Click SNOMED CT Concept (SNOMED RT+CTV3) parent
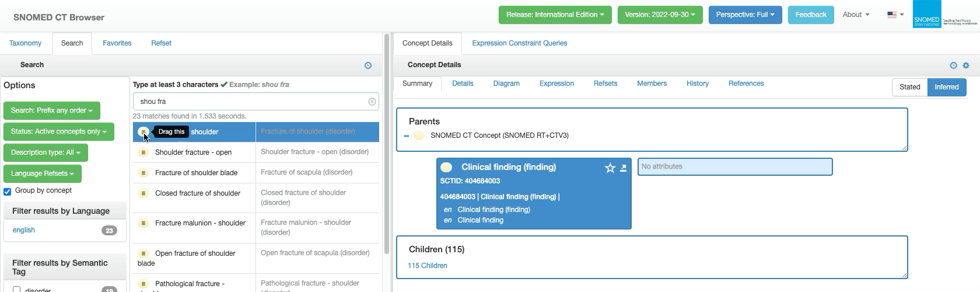980x292 pixels. 499,135
